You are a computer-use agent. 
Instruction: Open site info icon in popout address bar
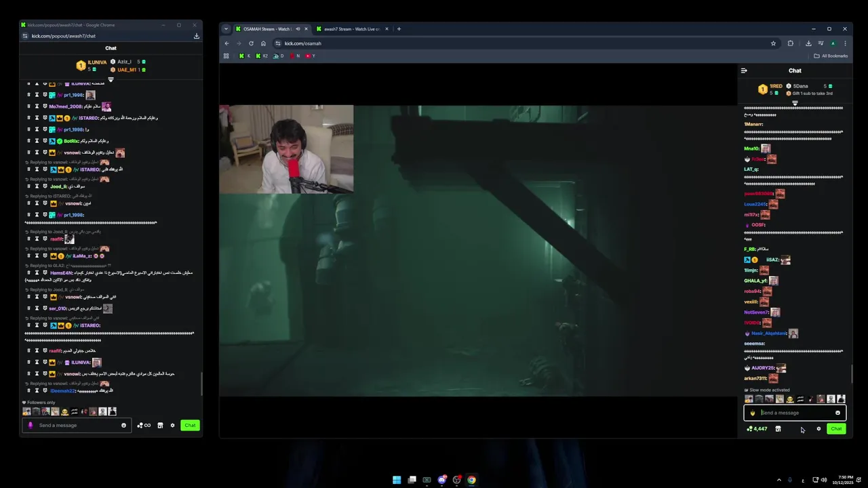[x=25, y=36]
